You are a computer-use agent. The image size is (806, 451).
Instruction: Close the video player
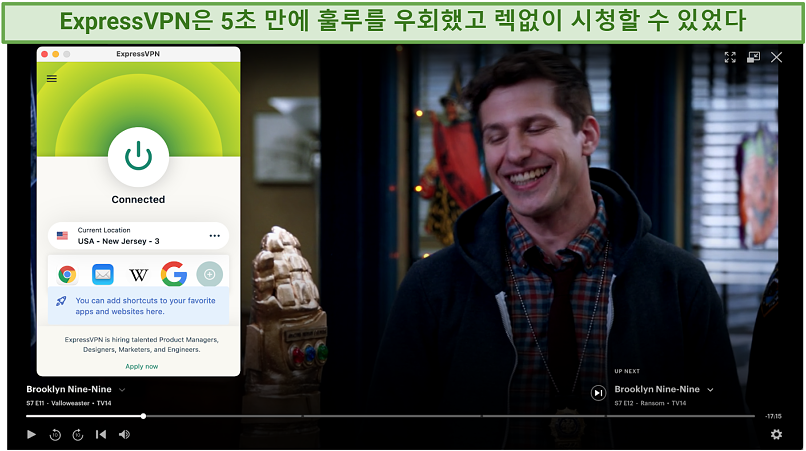coord(776,57)
